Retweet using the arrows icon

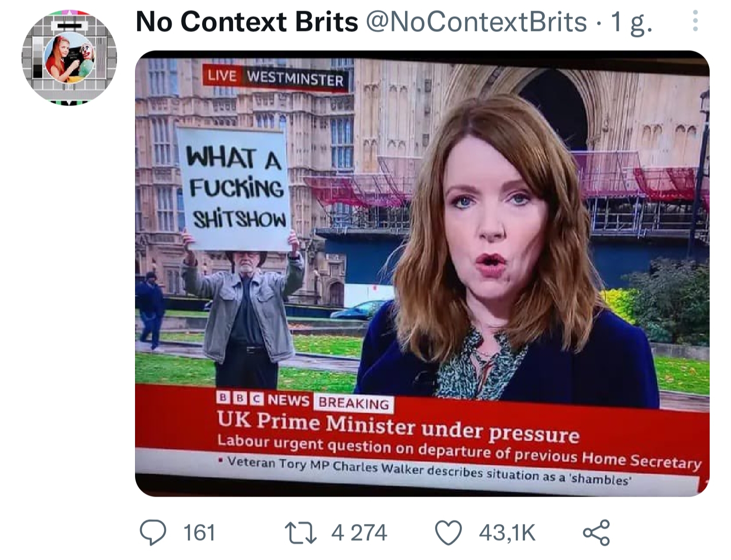pos(301,533)
